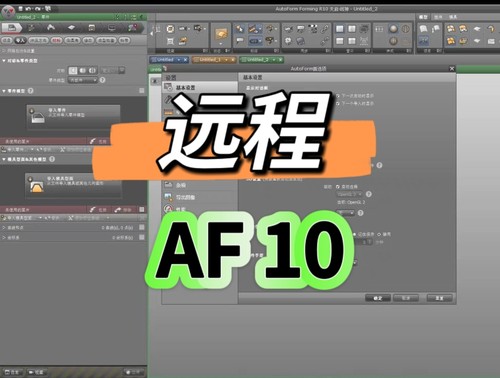Screen dimensions: 500x378
Task: Click help icon beside OpenGL dropdown in dialog
Action: point(368,194)
